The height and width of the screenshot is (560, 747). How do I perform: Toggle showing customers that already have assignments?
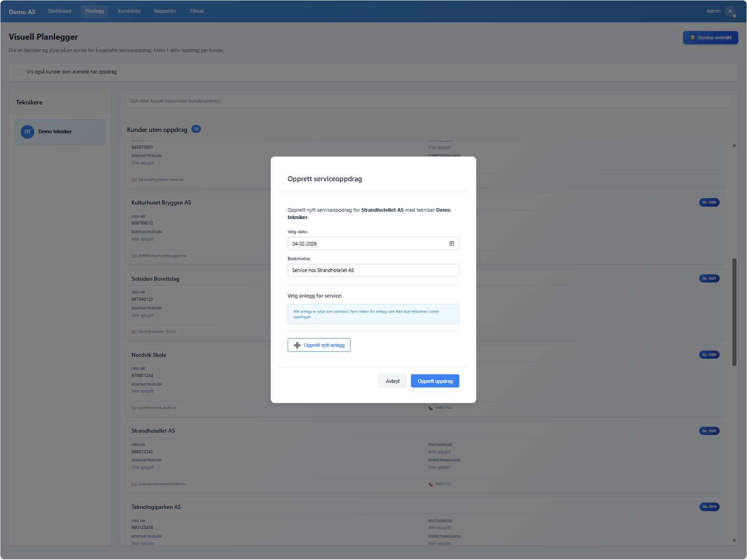coord(20,72)
